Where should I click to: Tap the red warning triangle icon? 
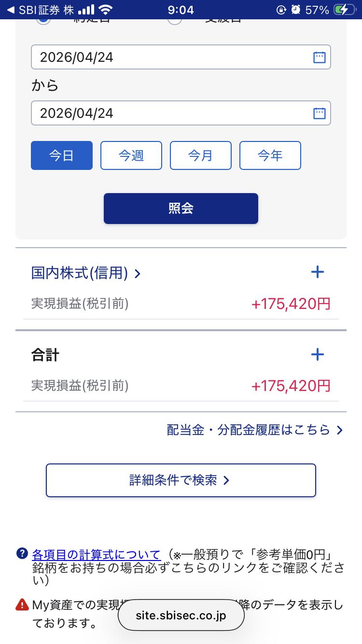[22, 604]
